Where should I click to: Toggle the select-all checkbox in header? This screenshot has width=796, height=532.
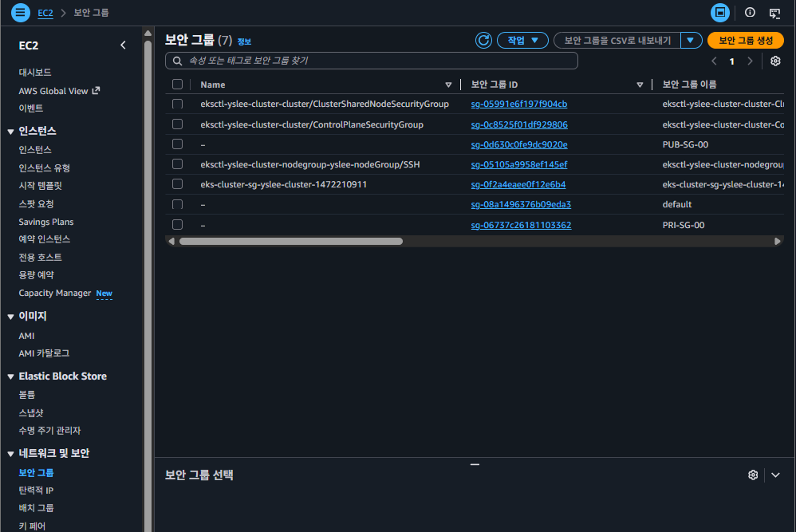click(177, 85)
